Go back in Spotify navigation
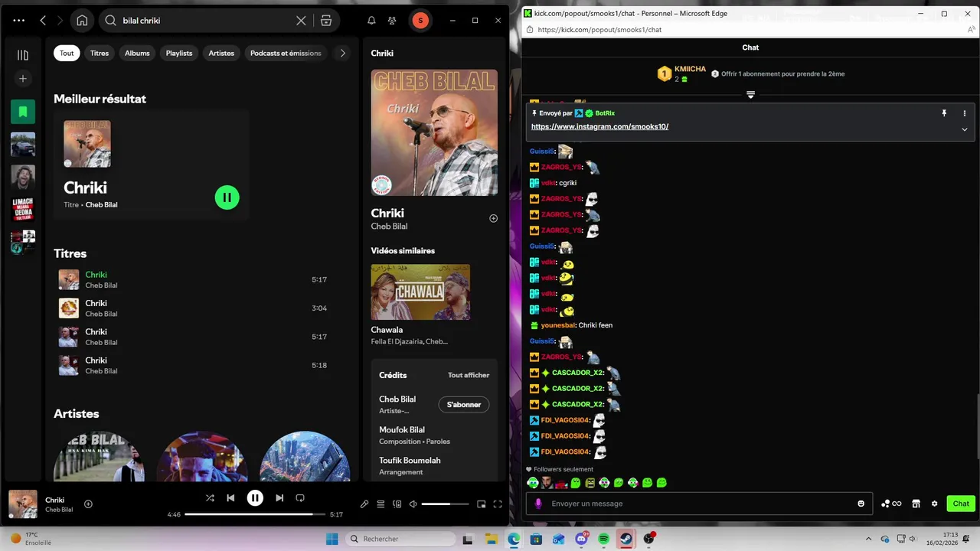The height and width of the screenshot is (551, 980). [x=43, y=21]
